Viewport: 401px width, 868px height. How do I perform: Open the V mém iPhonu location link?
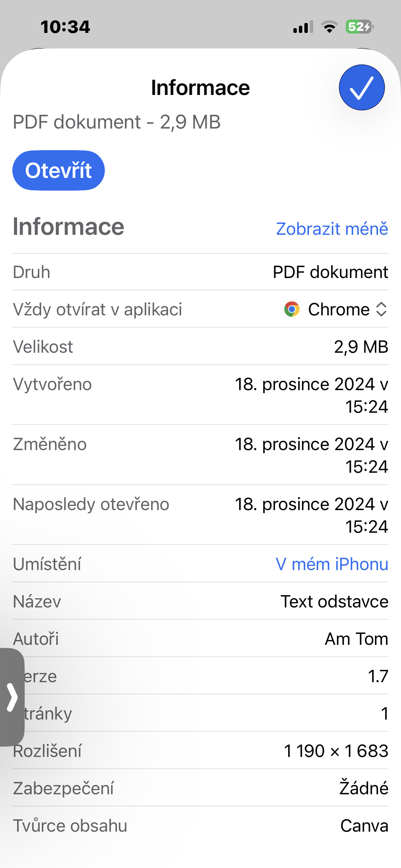332,564
